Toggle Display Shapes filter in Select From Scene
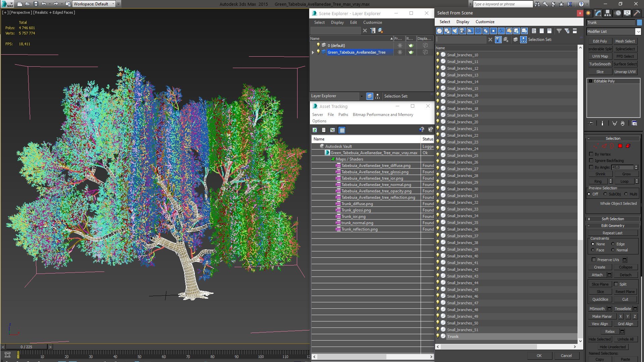The width and height of the screenshot is (644, 362). click(x=447, y=31)
